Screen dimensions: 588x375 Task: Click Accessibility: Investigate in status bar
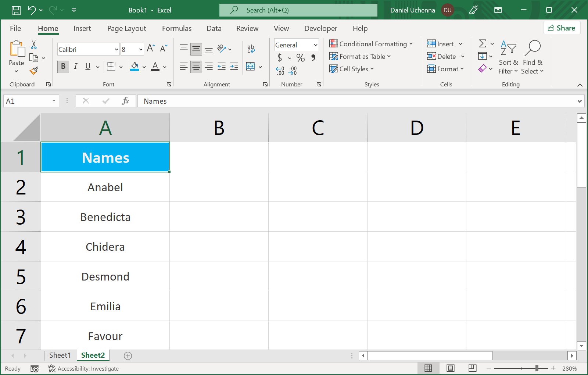pyautogui.click(x=84, y=368)
